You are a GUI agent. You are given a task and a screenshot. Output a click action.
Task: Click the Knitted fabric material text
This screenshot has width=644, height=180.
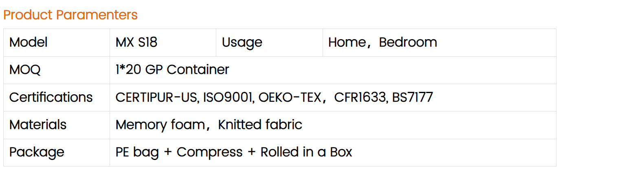tap(260, 124)
